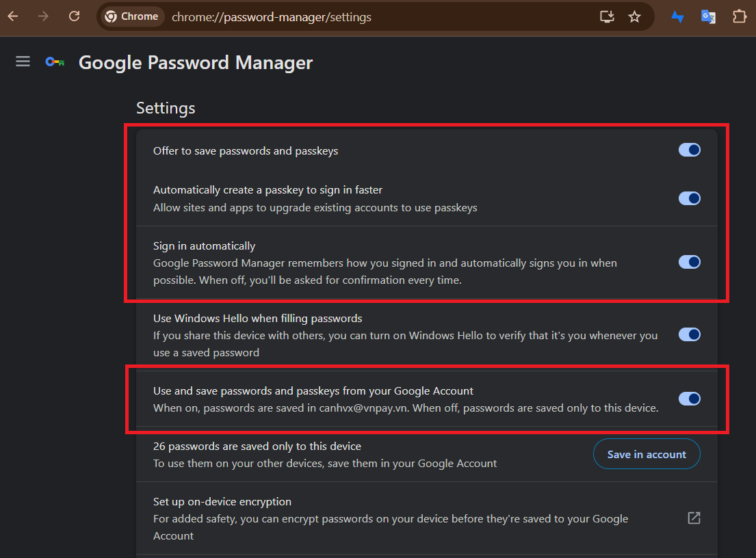
Task: Click the Chrome site info chip
Action: tap(132, 16)
